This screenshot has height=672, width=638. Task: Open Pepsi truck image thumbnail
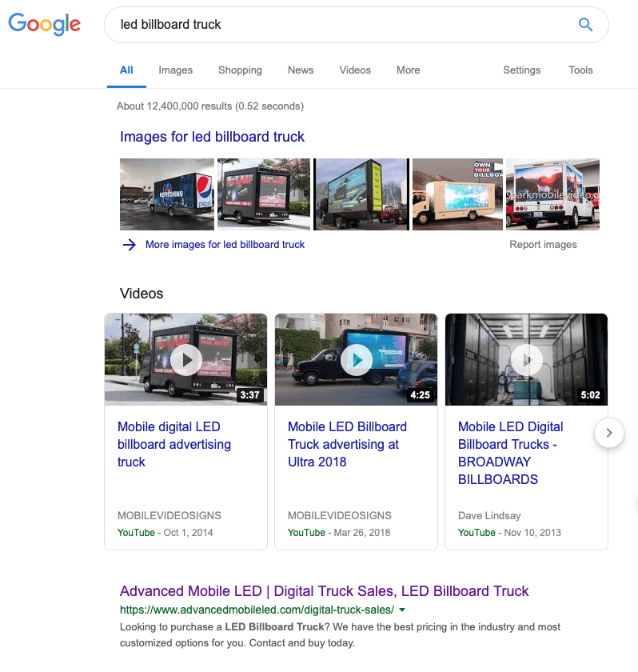pos(167,194)
